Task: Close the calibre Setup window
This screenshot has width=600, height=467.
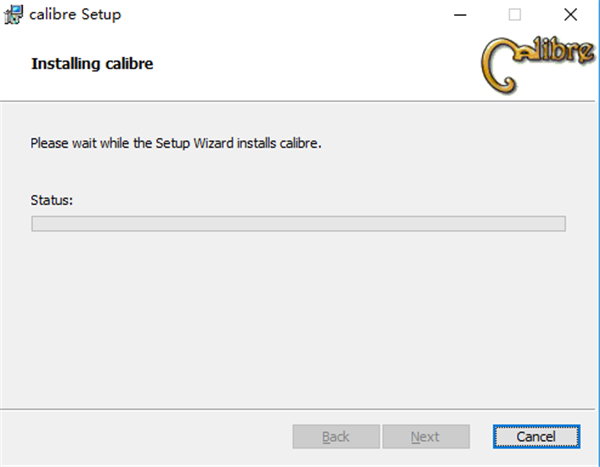Action: (x=570, y=15)
